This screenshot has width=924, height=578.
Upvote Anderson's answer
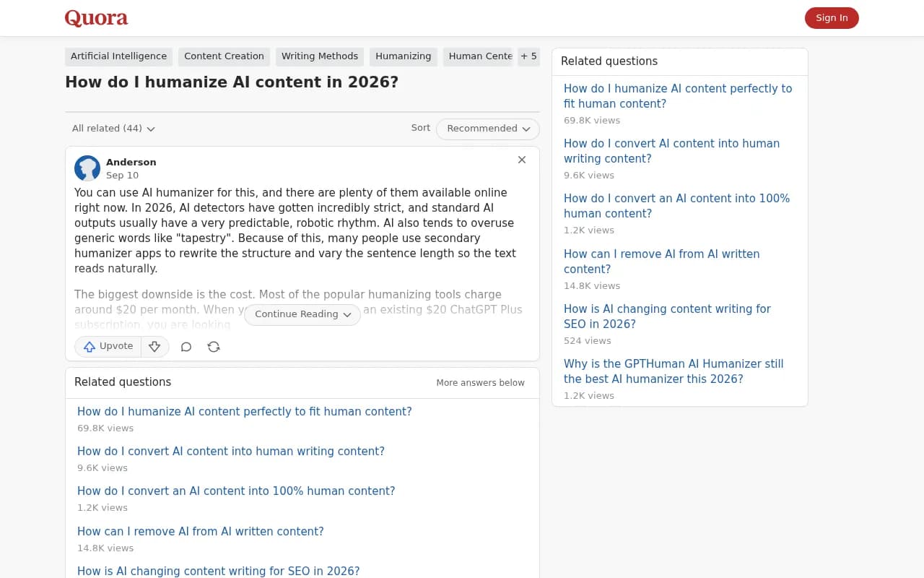(108, 347)
